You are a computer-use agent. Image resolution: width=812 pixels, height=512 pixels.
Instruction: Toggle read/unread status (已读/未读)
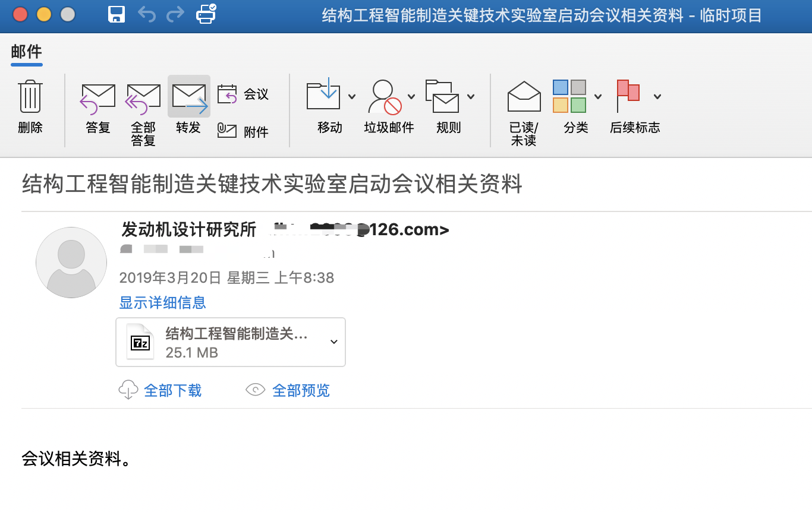click(x=524, y=113)
